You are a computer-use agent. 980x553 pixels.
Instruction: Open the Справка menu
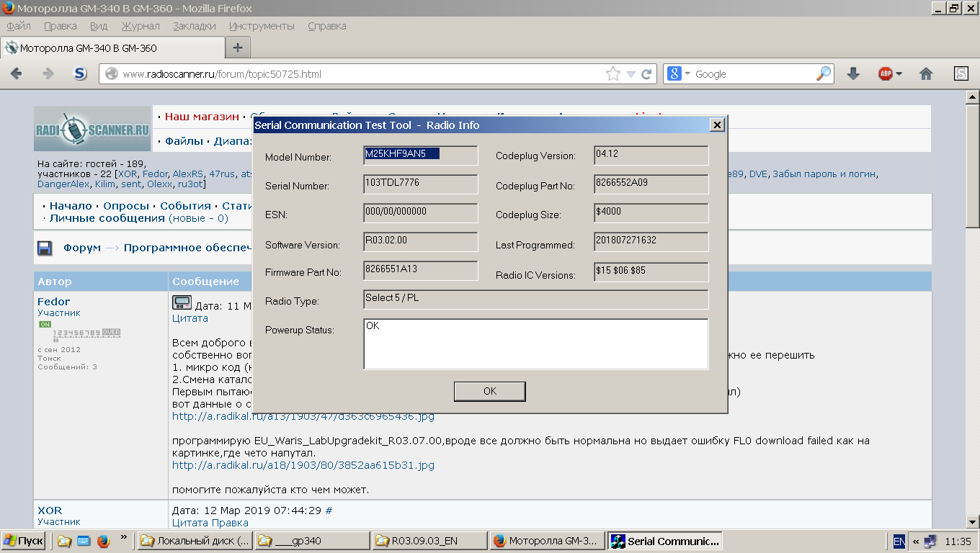327,26
